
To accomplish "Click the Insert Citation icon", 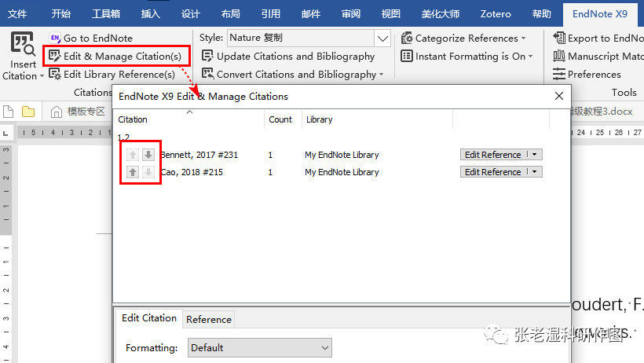I will (23, 43).
